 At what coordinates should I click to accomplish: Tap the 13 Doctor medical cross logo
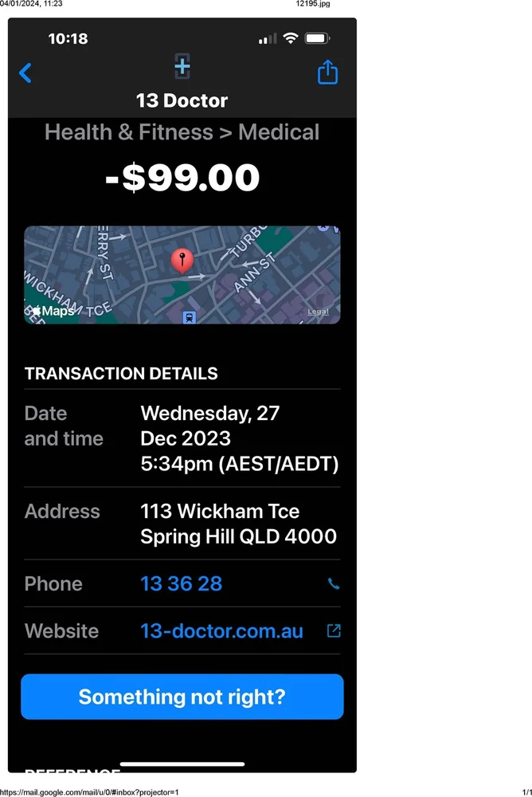click(x=182, y=66)
